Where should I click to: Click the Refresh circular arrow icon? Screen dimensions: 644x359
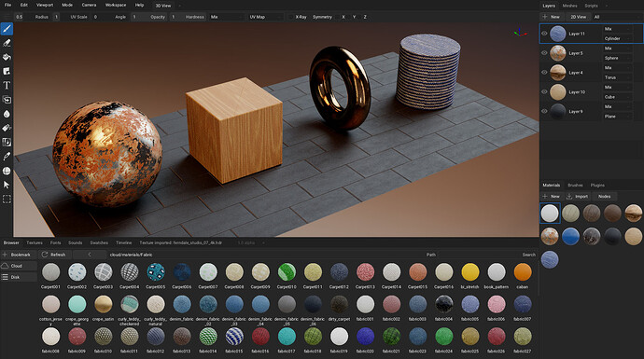click(x=45, y=255)
